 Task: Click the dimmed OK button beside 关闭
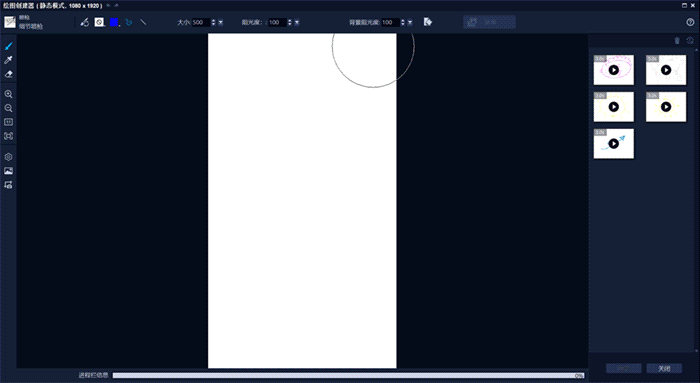coord(624,368)
